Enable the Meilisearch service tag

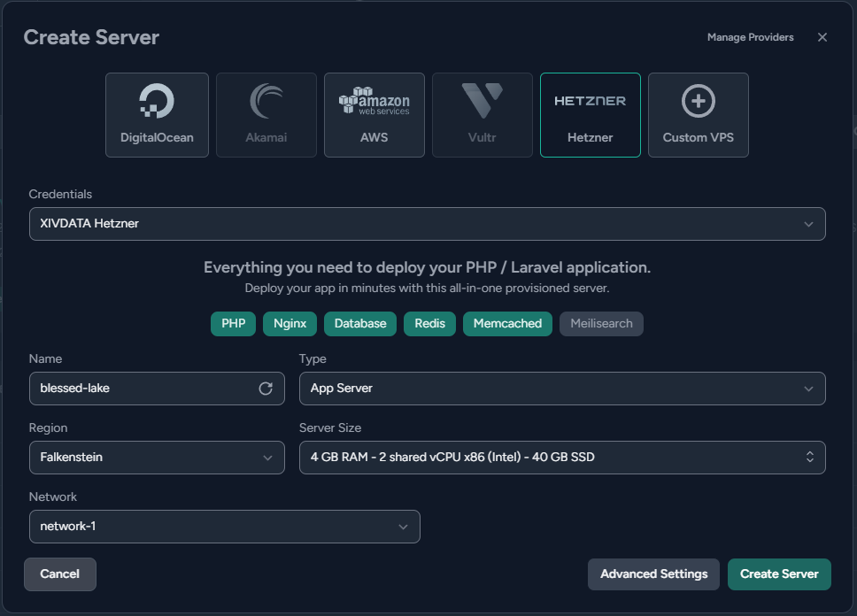tap(601, 324)
